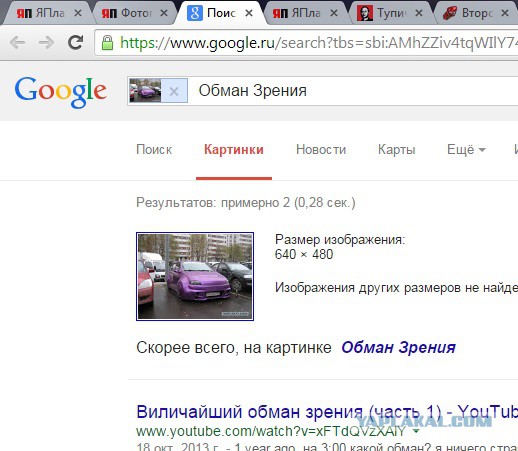The width and height of the screenshot is (518, 451).
Task: Click the Размер изображения label text
Action: [x=340, y=240]
